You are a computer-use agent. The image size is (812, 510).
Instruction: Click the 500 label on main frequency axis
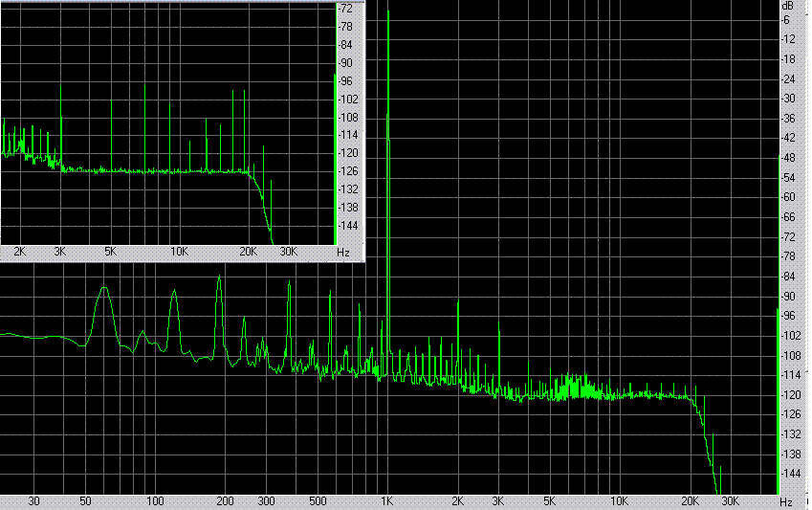(318, 501)
